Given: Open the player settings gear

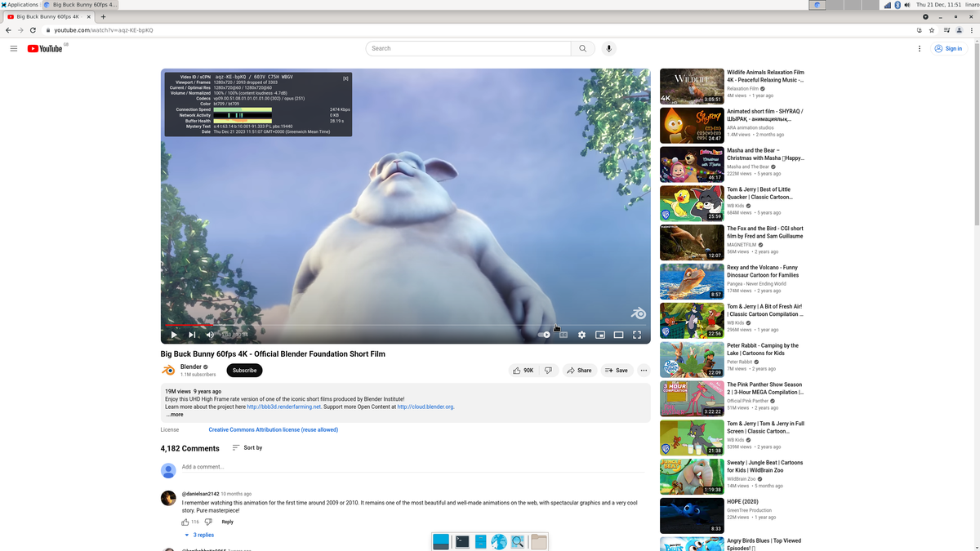Looking at the screenshot, I should pyautogui.click(x=581, y=335).
